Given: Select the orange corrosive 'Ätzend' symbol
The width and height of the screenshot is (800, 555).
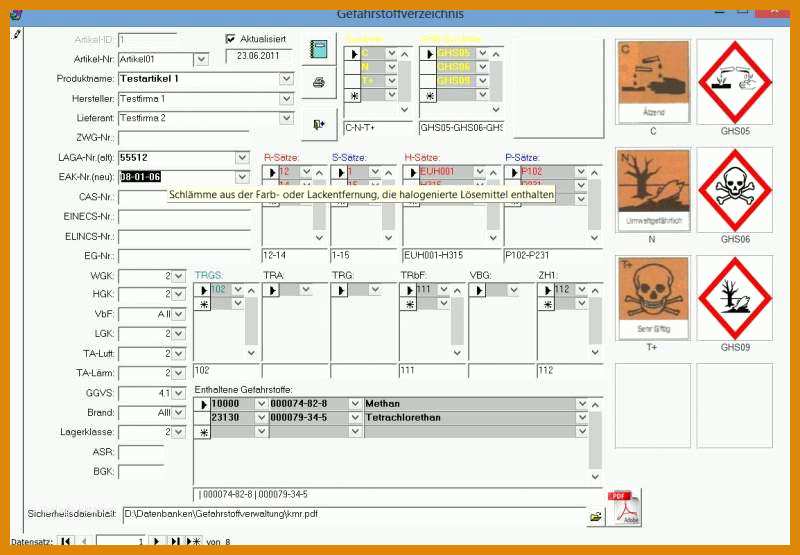Looking at the screenshot, I should 653,82.
